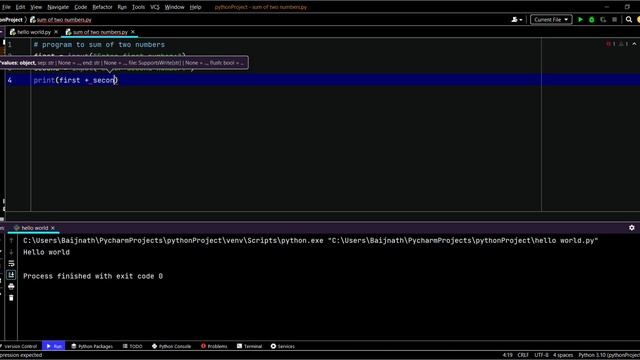Image resolution: width=640 pixels, height=360 pixels.
Task: Open run panel settings gear icon
Action: (631, 228)
